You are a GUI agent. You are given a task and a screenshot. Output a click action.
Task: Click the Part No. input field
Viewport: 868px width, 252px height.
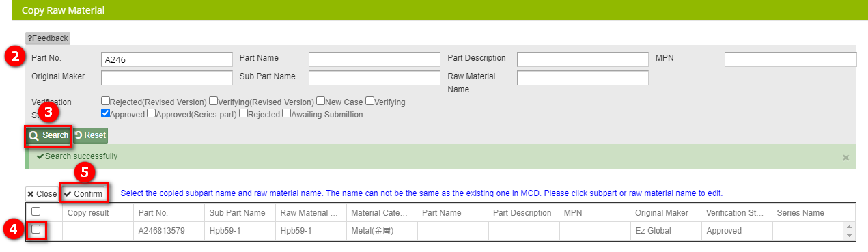point(167,59)
